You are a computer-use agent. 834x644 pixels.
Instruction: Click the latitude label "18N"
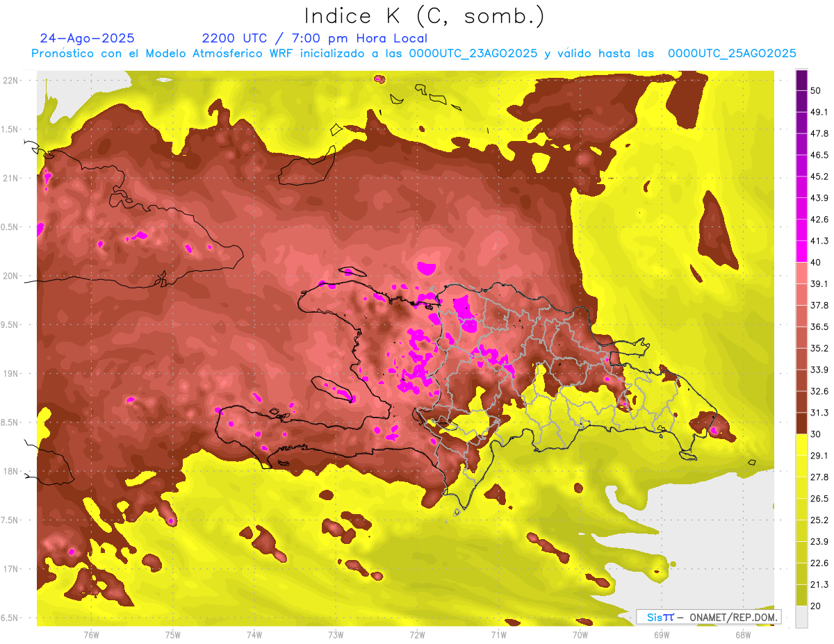[10, 472]
